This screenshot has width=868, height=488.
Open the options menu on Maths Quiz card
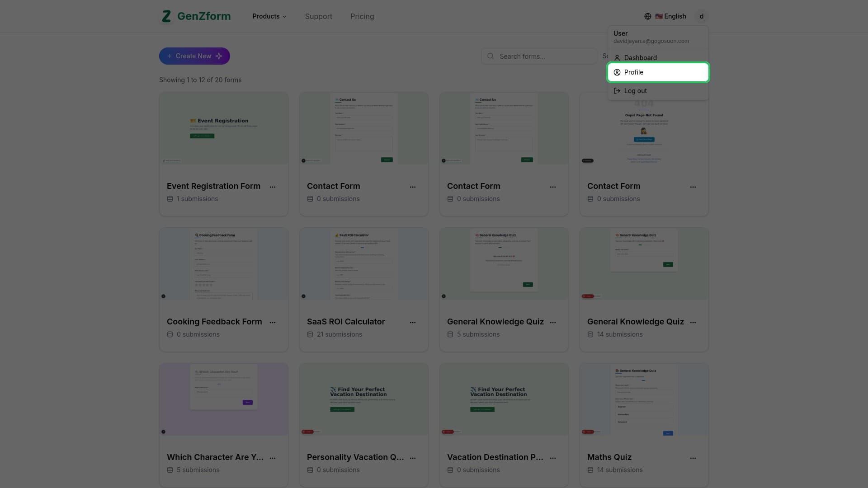coord(693,458)
